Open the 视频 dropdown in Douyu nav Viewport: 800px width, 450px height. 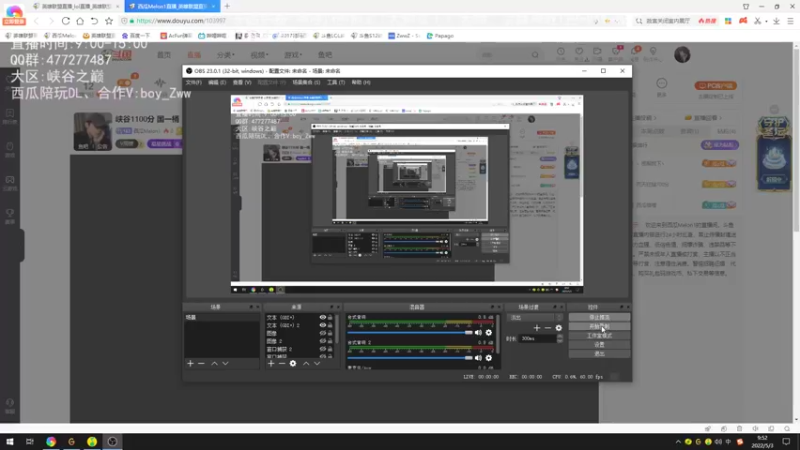pyautogui.click(x=259, y=55)
